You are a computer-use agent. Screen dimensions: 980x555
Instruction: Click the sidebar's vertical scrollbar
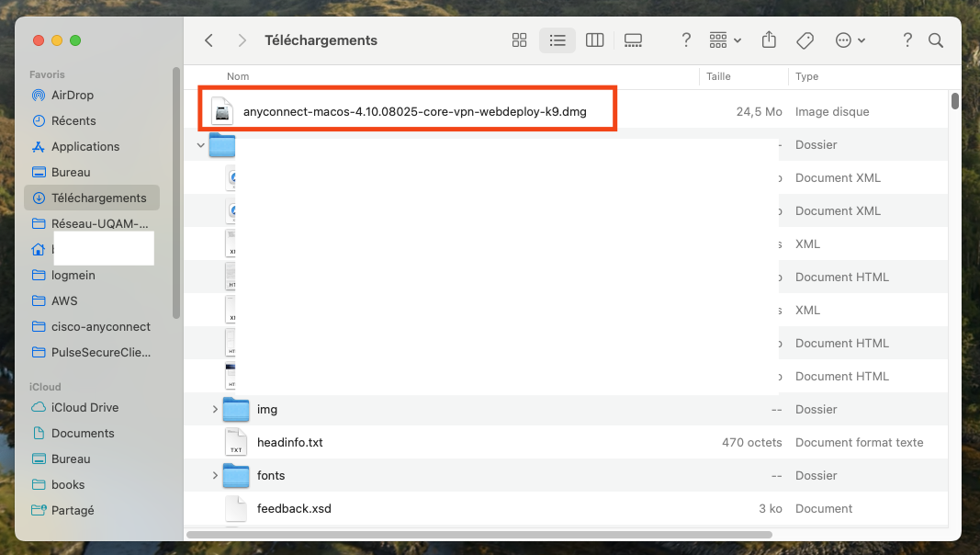coord(176,192)
